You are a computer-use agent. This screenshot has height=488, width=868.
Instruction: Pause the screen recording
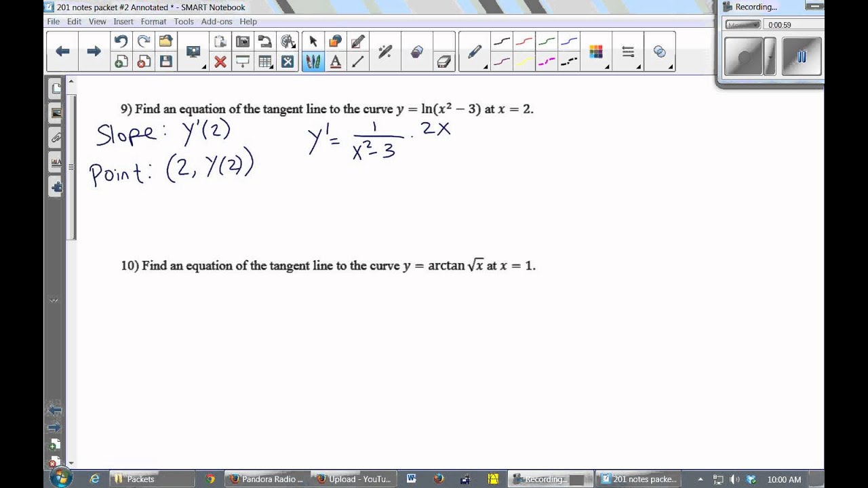(x=802, y=56)
